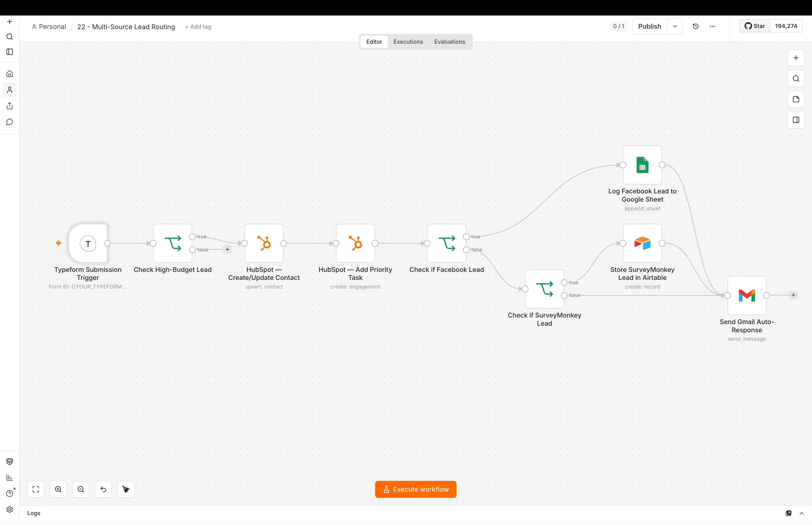Open templates cube icon in sidebar
The width and height of the screenshot is (812, 525).
10,461
